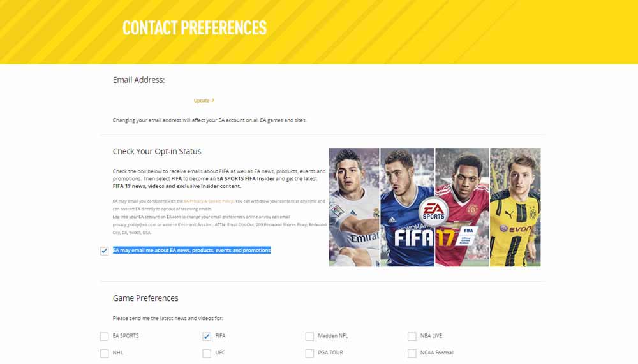Click the arrow icon beside Update

pos(213,100)
